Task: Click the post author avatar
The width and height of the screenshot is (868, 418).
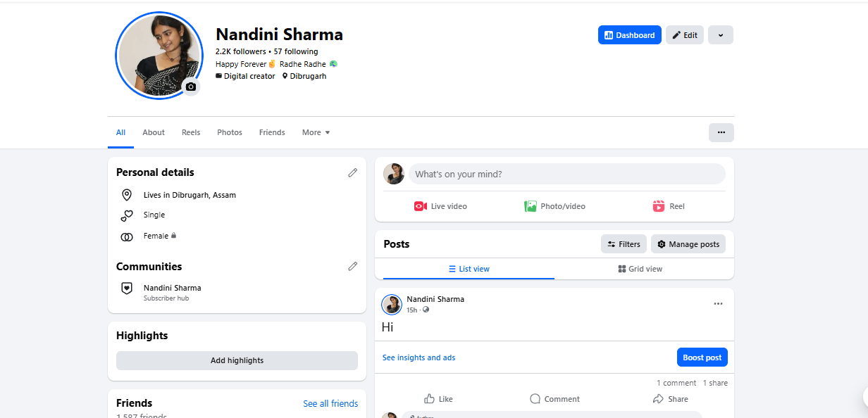Action: 392,305
